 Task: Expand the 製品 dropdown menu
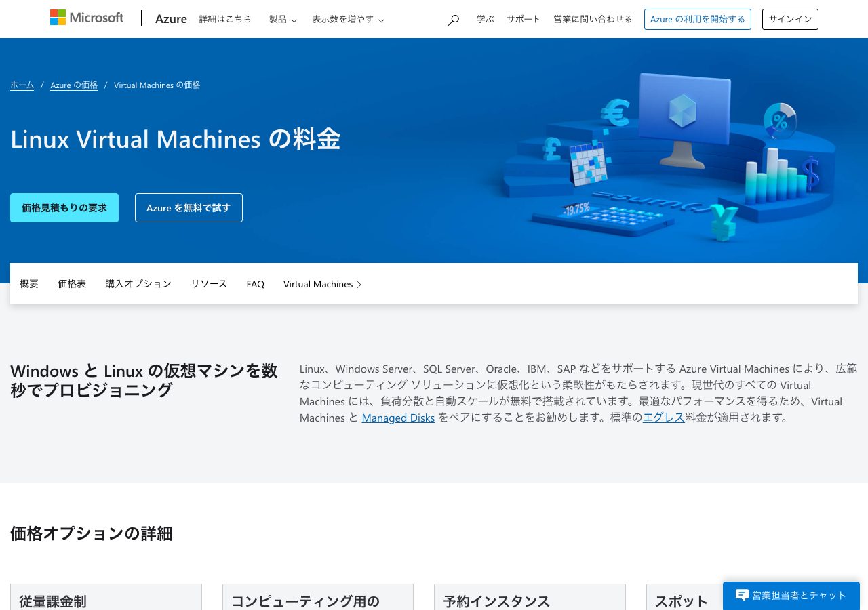point(283,20)
